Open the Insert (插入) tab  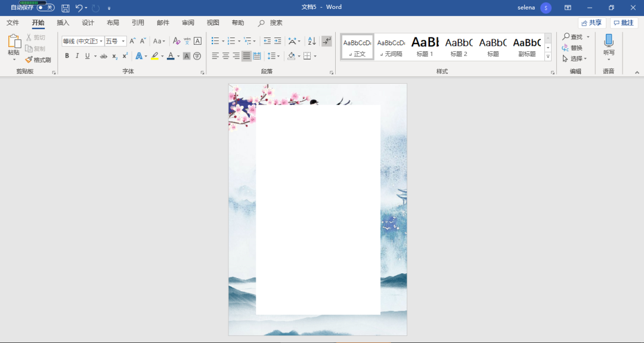[x=63, y=23]
